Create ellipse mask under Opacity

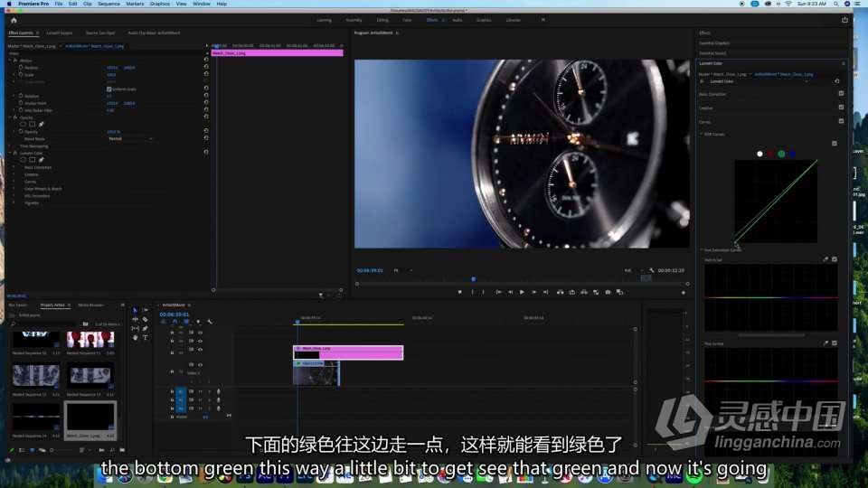[x=23, y=125]
